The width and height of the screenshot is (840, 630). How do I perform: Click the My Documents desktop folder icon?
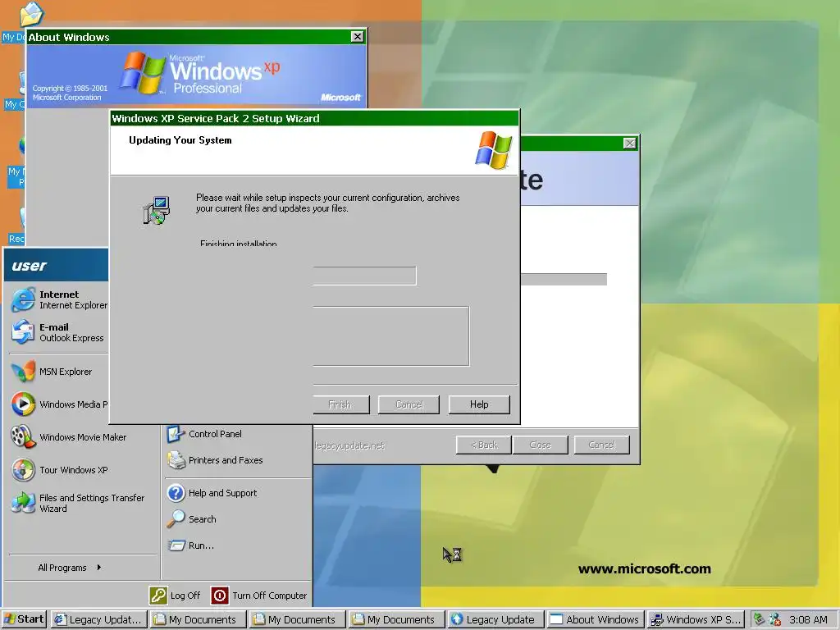31,14
